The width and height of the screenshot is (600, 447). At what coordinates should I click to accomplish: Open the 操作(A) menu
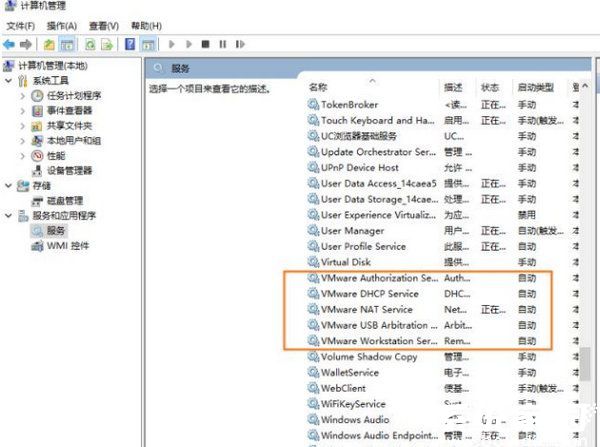point(62,26)
